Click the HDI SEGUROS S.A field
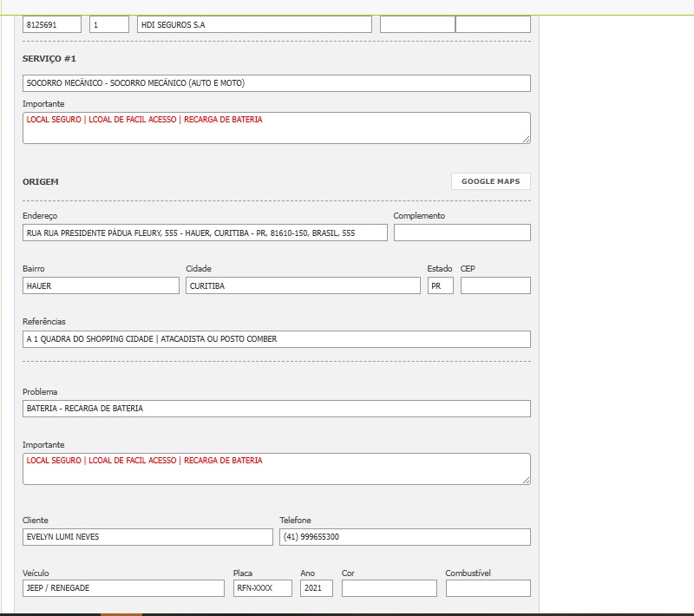The image size is (694, 616). pyautogui.click(x=254, y=24)
